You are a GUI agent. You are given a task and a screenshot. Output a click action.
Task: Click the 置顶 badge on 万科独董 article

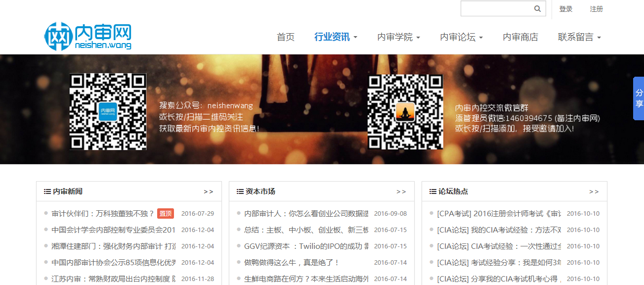click(166, 214)
